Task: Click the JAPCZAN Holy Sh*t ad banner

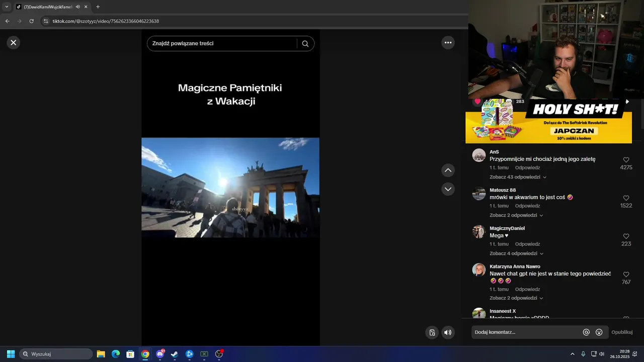Action: 548,121
